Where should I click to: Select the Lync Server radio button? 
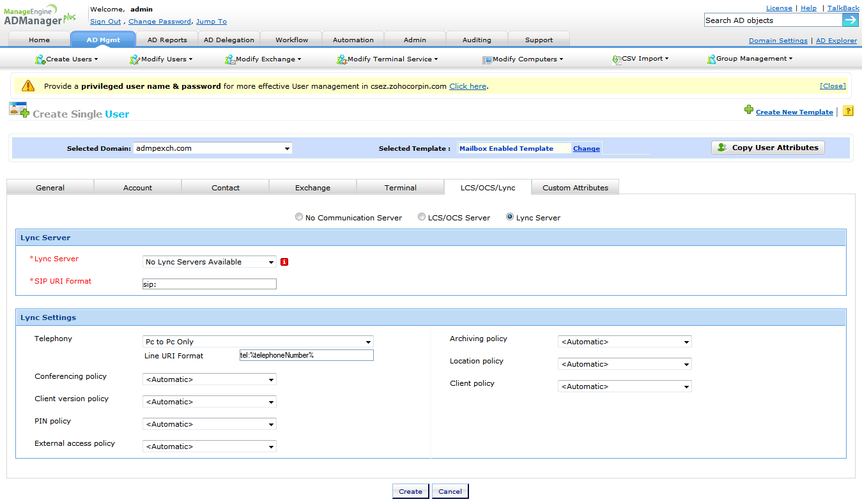510,217
